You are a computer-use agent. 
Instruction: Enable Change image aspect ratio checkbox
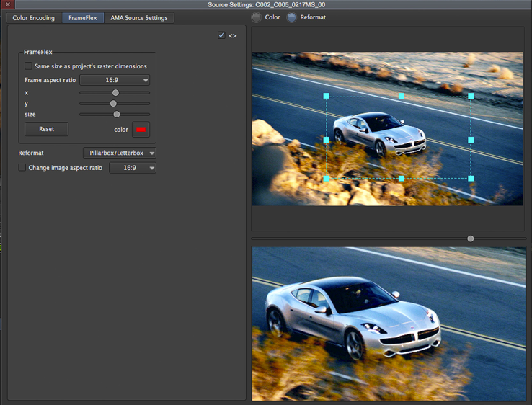(22, 168)
